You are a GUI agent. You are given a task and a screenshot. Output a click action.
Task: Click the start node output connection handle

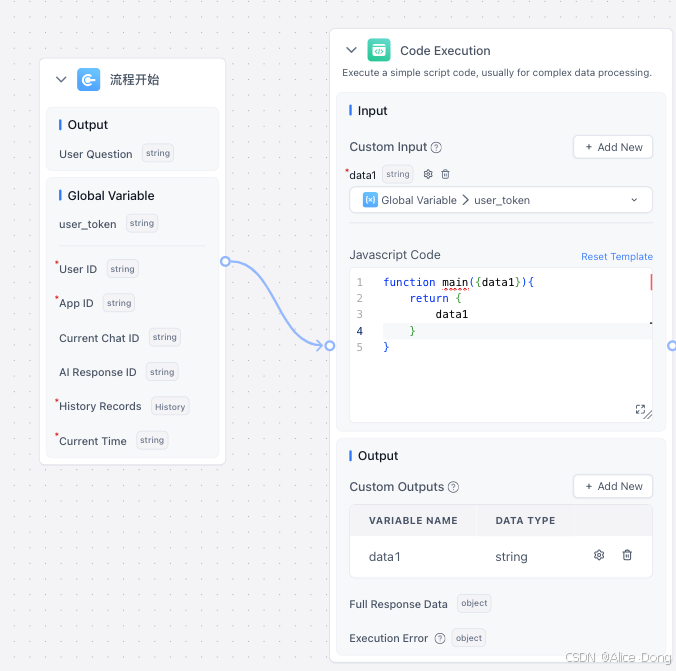pos(225,261)
